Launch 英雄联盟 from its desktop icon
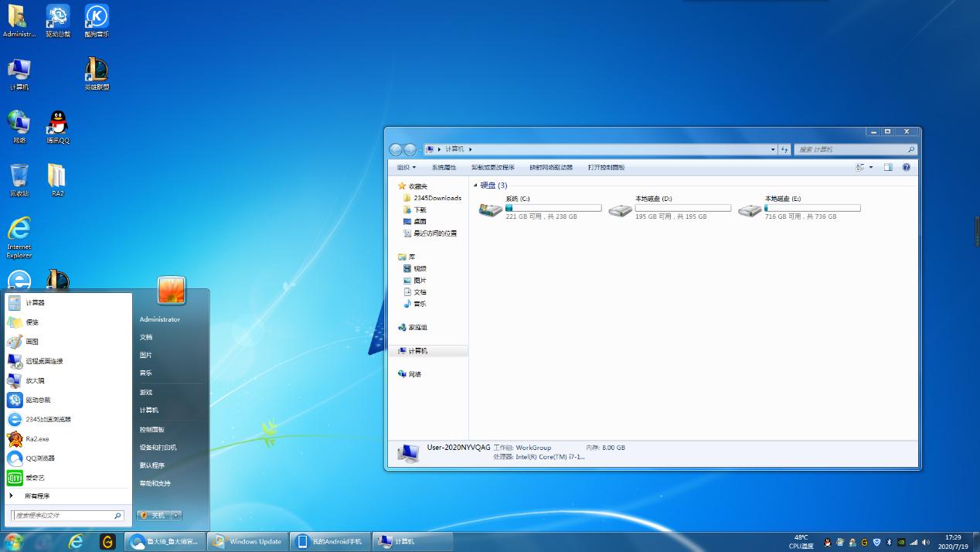The image size is (980, 552). pos(96,71)
